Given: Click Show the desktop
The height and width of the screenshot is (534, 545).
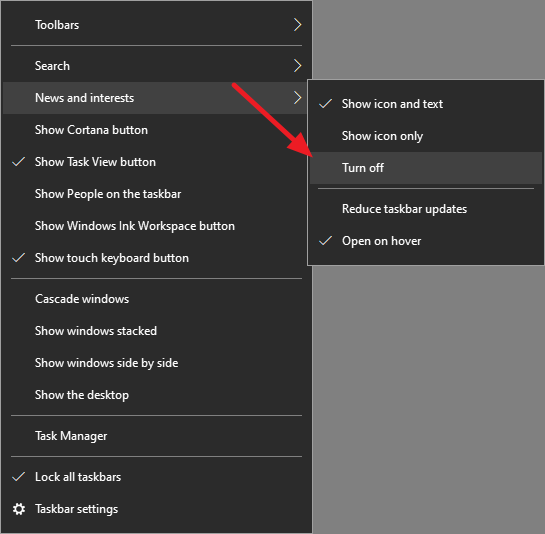Looking at the screenshot, I should [155, 395].
